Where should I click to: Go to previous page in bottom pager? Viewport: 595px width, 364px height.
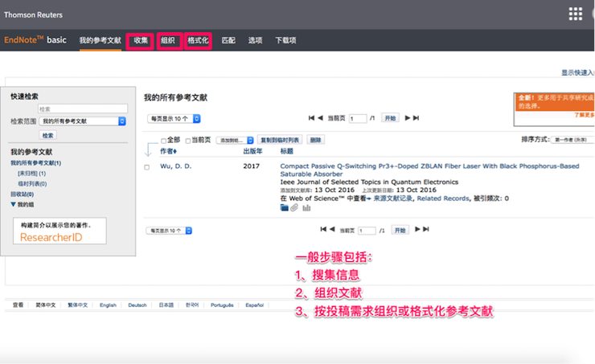[x=332, y=229]
